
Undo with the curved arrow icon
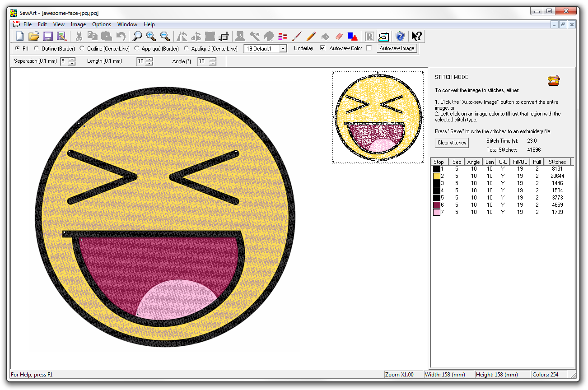(121, 36)
